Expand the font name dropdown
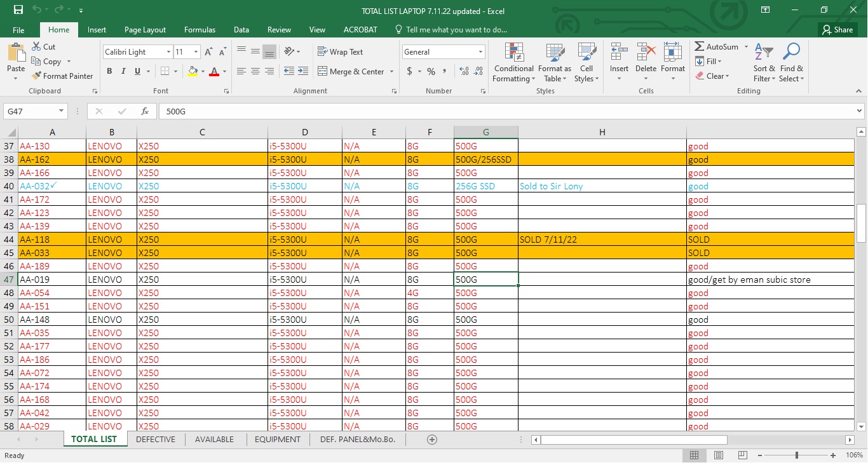The width and height of the screenshot is (868, 465). [168, 52]
